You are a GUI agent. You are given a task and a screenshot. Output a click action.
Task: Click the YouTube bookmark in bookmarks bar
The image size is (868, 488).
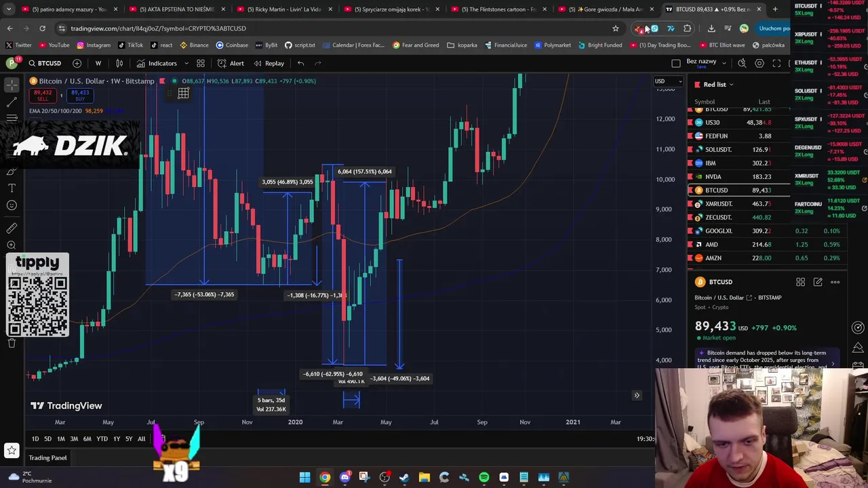pos(54,45)
